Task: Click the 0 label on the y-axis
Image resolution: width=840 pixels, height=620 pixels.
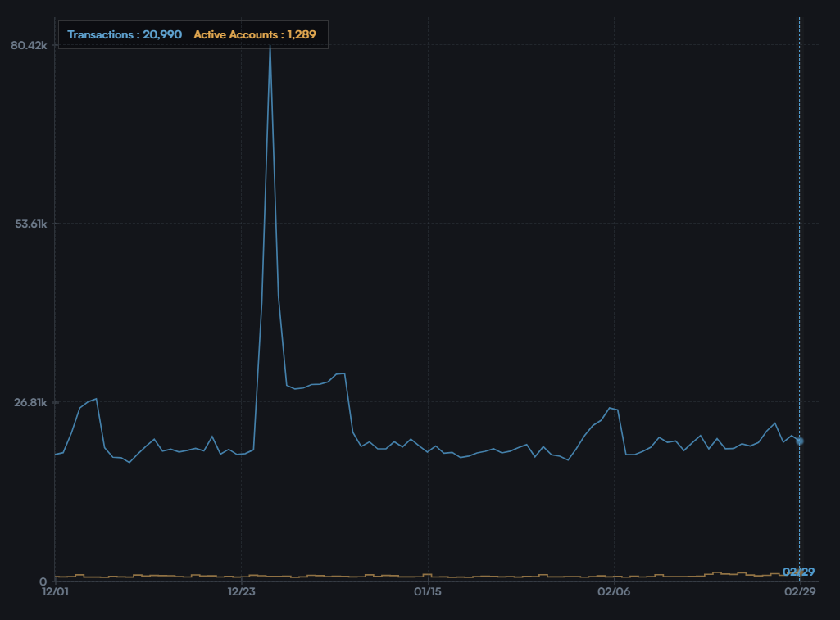Action: pos(43,582)
